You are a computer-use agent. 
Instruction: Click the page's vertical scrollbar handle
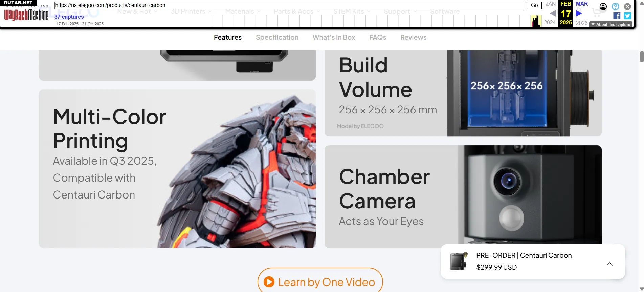642,57
